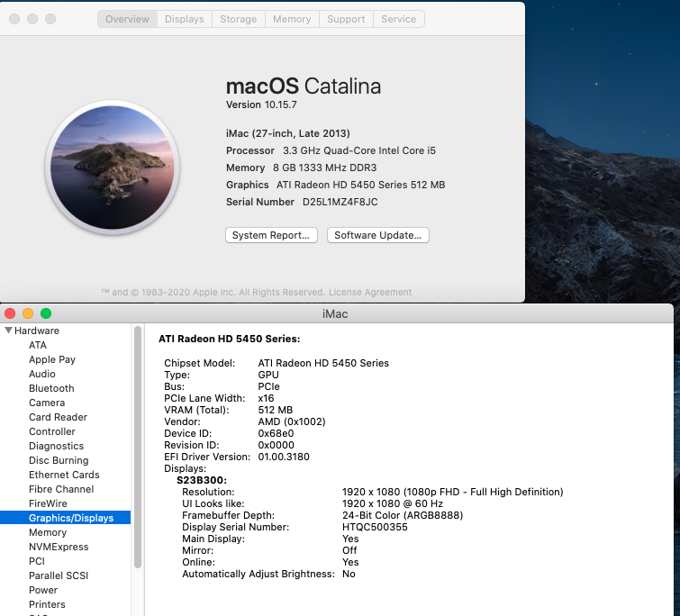This screenshot has height=616, width=680.
Task: Click the iMac (27-inch, Late 2013) text
Action: click(288, 133)
